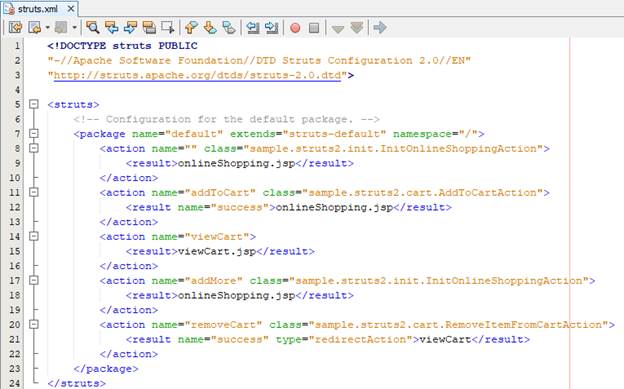The height and width of the screenshot is (389, 624).
Task: Shift the current line right
Action: [271, 27]
